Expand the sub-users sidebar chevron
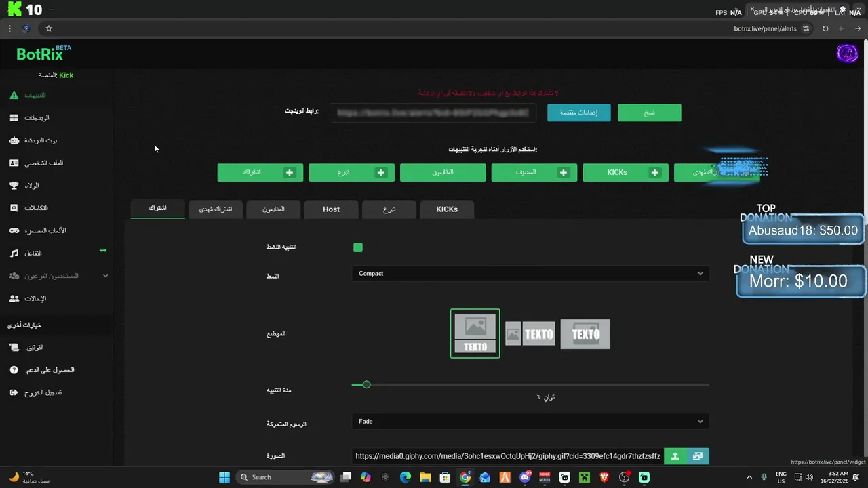 coord(105,276)
